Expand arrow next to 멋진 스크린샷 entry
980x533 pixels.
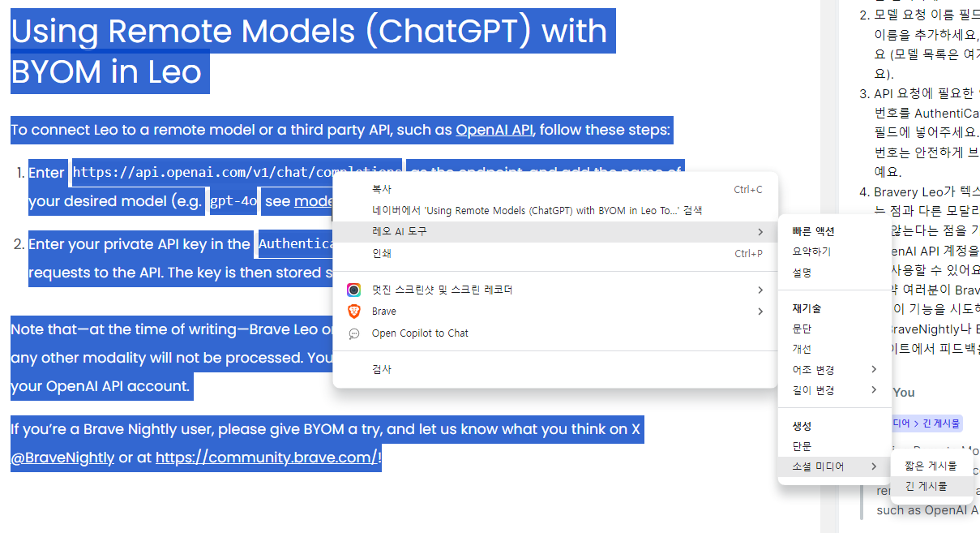tap(760, 290)
